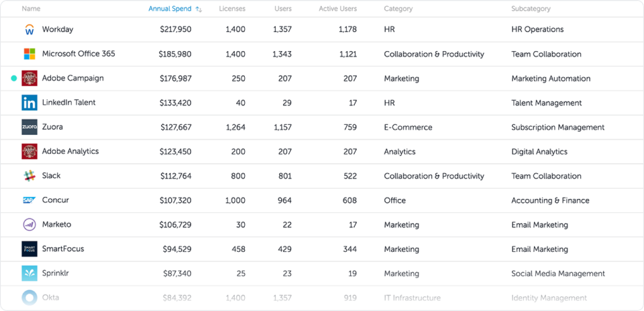Image resolution: width=644 pixels, height=311 pixels.
Task: Click the Okta logo icon
Action: point(30,298)
